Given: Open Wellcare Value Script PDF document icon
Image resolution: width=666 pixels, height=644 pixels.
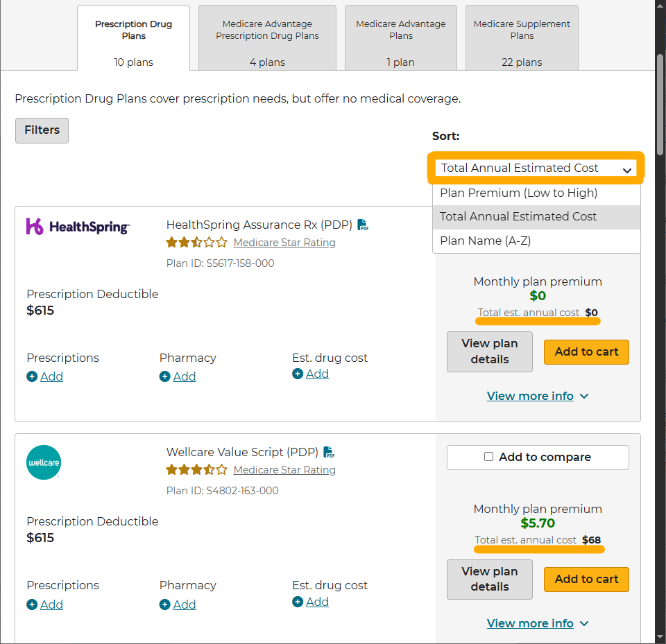Looking at the screenshot, I should coord(329,452).
